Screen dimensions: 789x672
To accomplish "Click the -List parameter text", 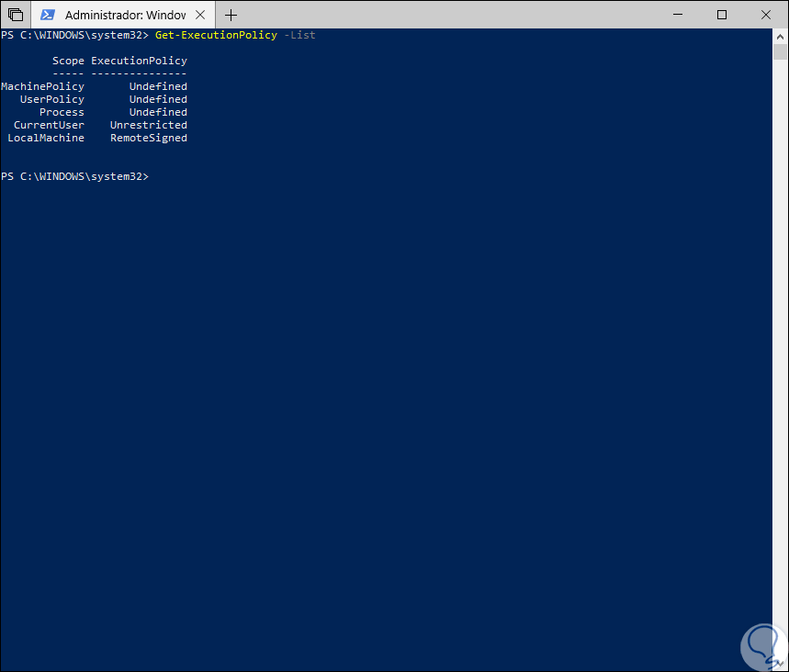I will point(300,35).
